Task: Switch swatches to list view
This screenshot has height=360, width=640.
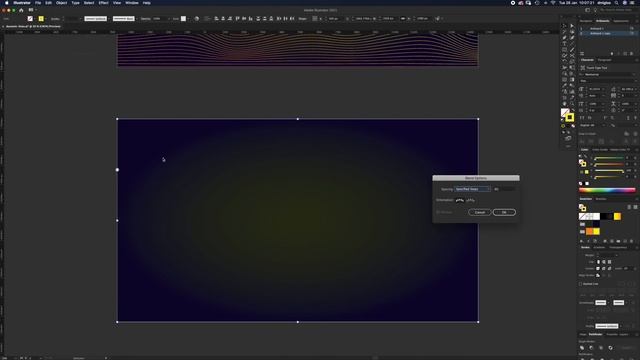Action: pos(629,207)
